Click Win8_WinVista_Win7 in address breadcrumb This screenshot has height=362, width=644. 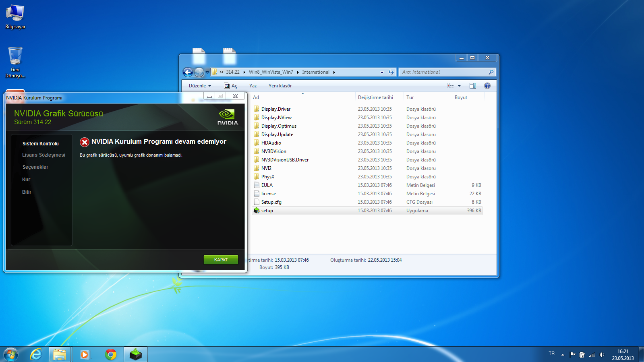point(271,72)
